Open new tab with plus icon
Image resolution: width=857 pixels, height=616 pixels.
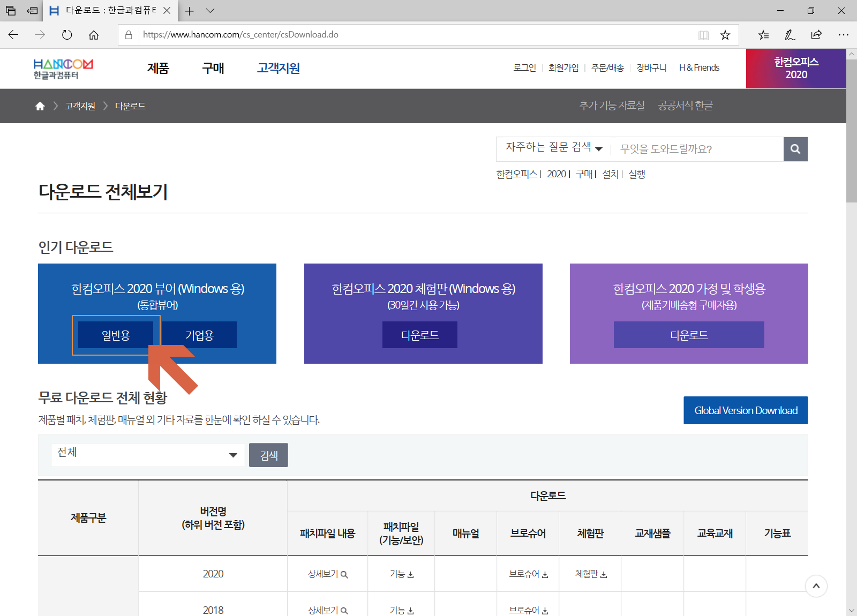point(189,11)
